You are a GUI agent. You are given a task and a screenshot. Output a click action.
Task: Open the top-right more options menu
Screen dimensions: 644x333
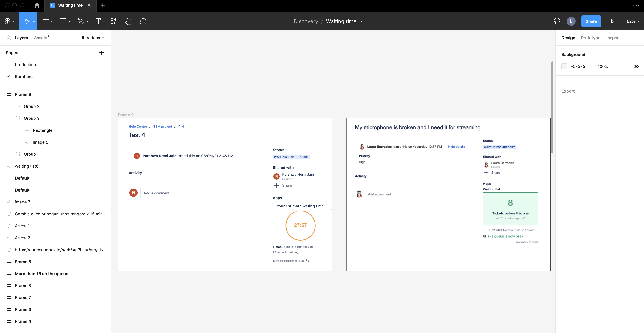[636, 5]
